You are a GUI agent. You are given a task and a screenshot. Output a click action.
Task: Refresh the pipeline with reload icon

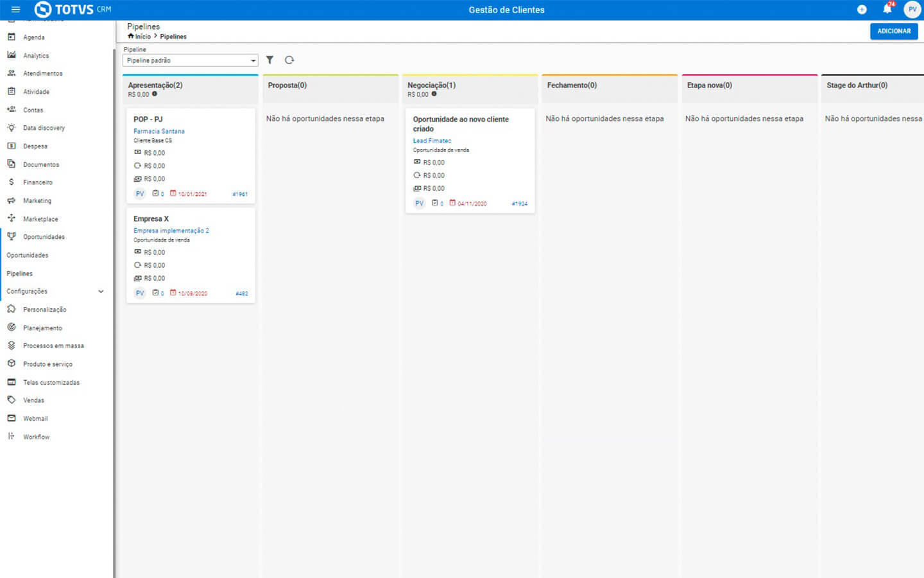tap(289, 60)
